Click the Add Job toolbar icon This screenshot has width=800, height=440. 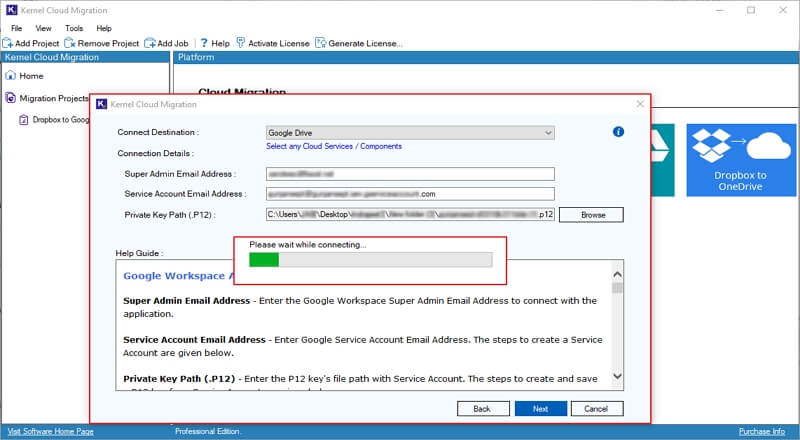(x=150, y=43)
